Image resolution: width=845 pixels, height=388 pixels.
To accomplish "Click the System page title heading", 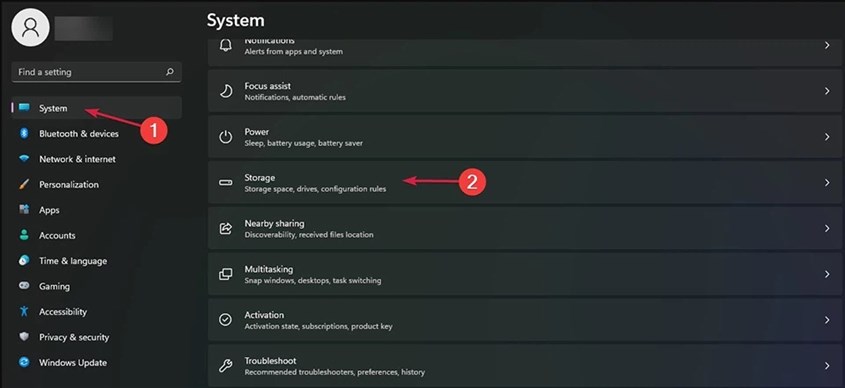I will click(x=236, y=20).
